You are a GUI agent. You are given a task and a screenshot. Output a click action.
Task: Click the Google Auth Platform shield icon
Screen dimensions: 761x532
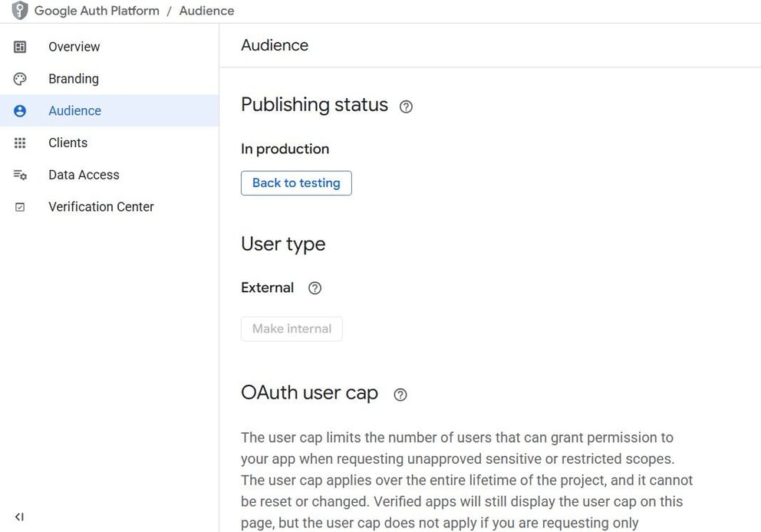pyautogui.click(x=20, y=10)
